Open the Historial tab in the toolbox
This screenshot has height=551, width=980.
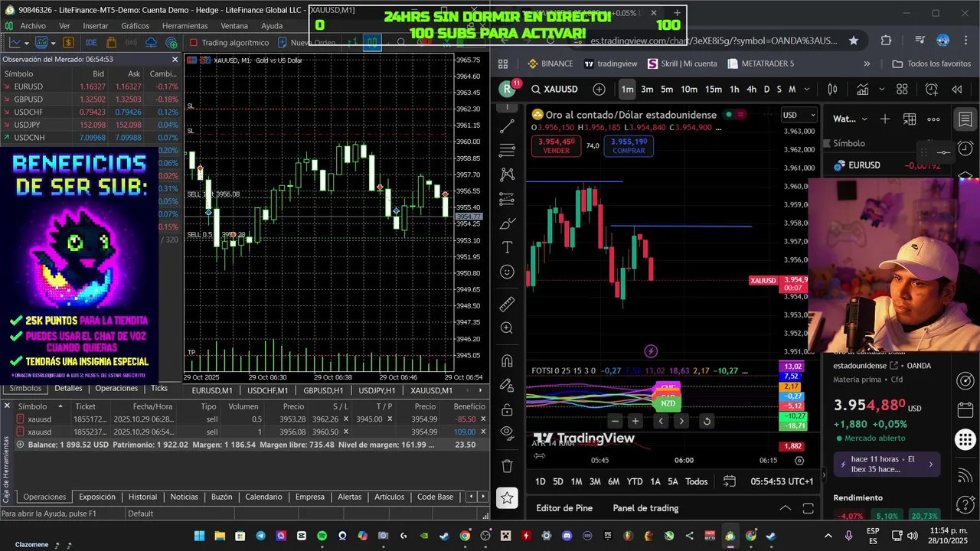142,497
